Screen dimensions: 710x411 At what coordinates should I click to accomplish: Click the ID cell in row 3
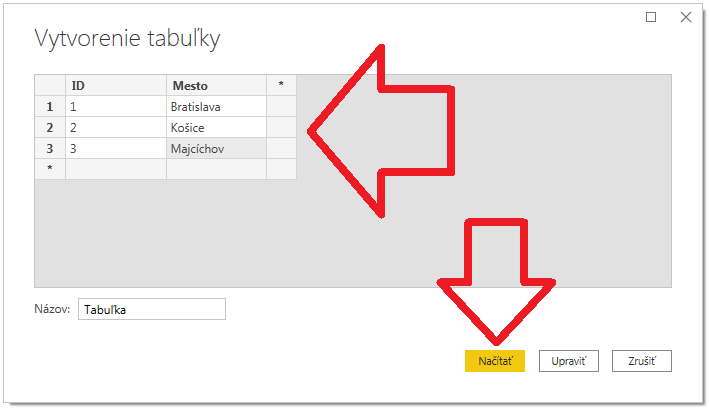coord(116,148)
